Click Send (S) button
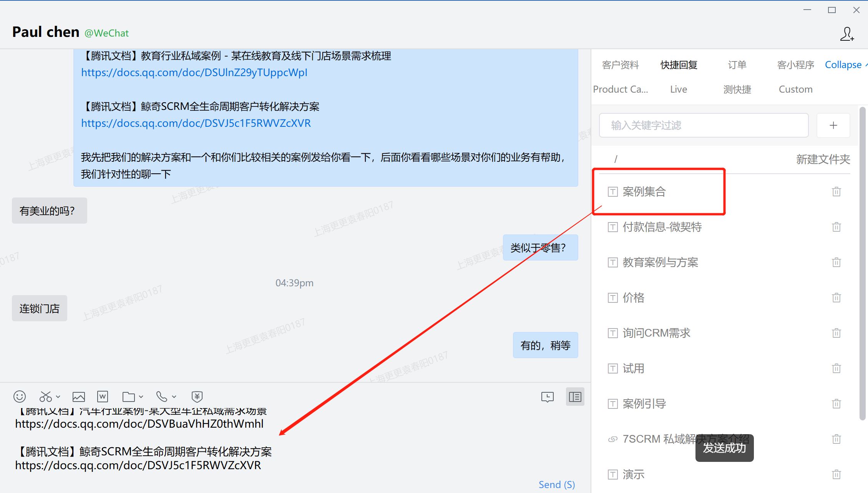 pos(557,485)
